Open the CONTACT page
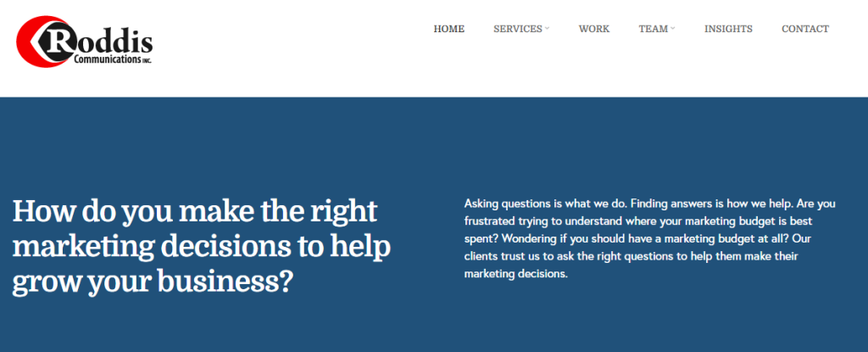Image resolution: width=868 pixels, height=352 pixels. [x=805, y=29]
